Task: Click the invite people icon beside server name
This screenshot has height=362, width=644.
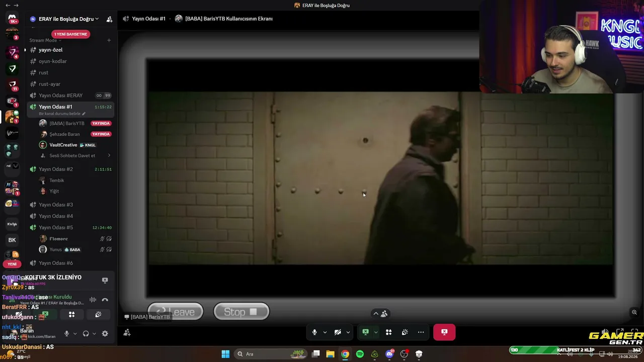Action: [x=109, y=19]
